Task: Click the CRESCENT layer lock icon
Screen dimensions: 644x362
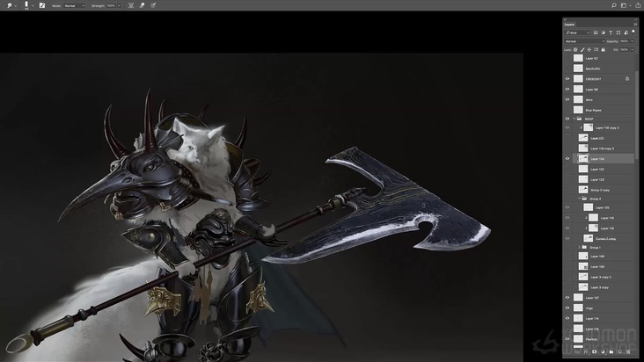Action: 627,79
